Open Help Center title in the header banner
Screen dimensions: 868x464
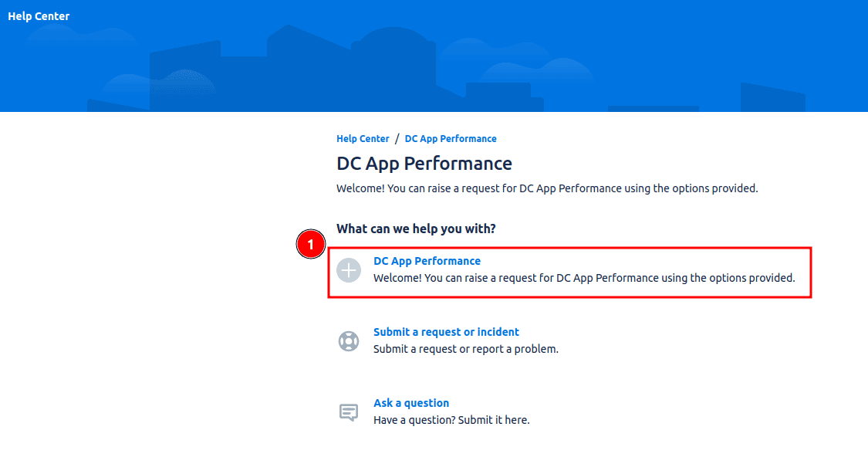(39, 16)
